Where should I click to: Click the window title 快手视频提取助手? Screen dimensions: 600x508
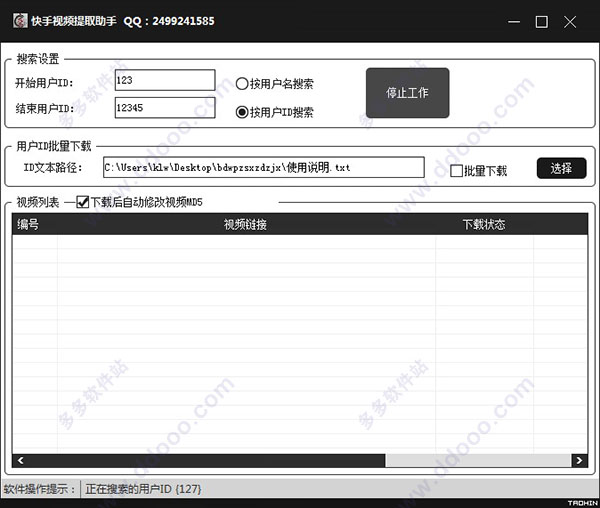coord(74,21)
